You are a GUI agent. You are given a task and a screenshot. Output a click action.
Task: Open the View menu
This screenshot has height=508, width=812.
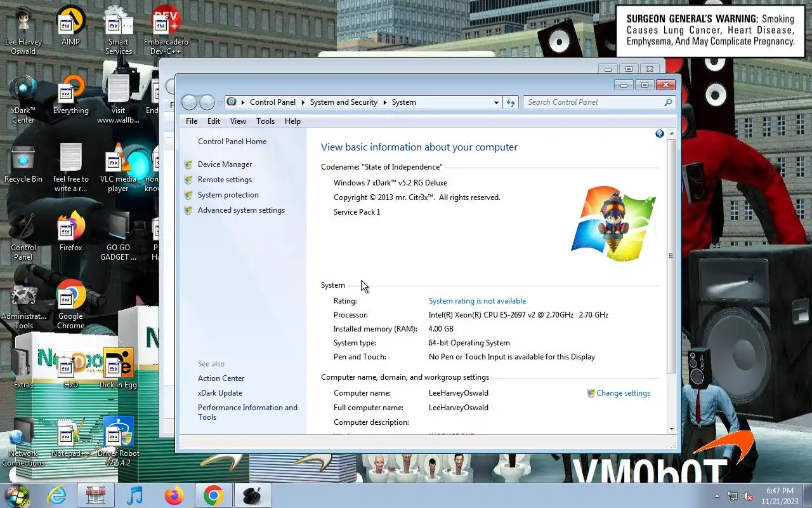pos(238,121)
